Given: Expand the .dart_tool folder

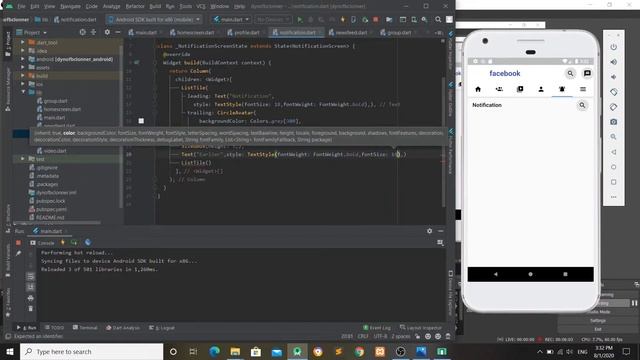Looking at the screenshot, I should coord(23,42).
